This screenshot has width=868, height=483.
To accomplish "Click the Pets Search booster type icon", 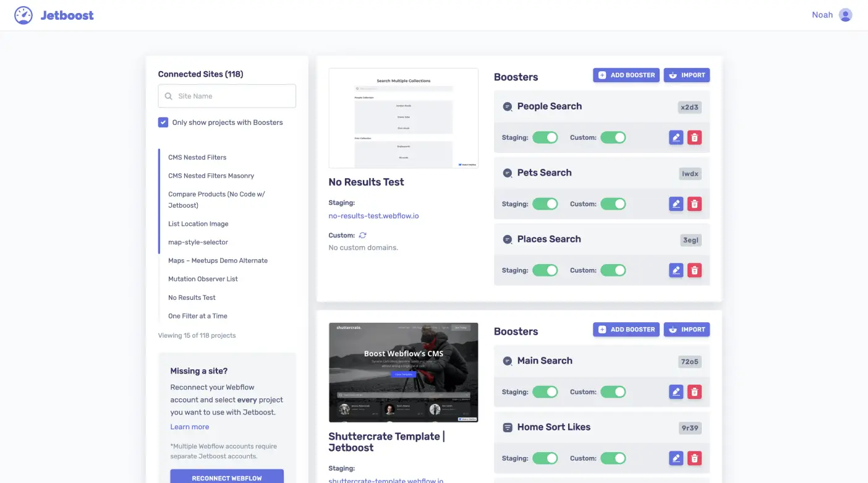I will pyautogui.click(x=508, y=173).
